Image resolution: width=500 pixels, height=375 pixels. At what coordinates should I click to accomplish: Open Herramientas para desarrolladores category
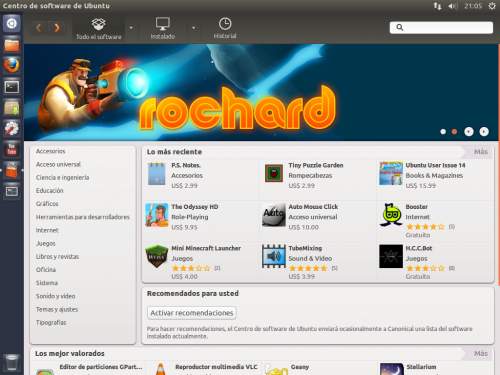point(83,217)
